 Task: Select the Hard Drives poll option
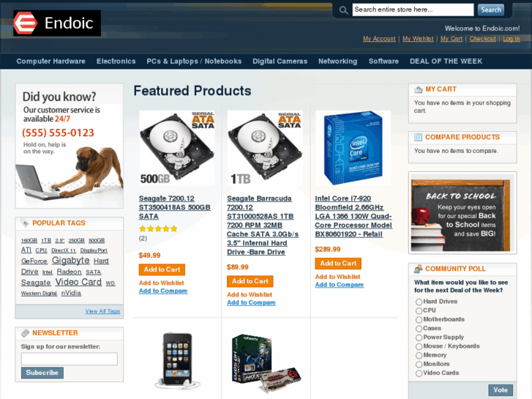pos(419,302)
